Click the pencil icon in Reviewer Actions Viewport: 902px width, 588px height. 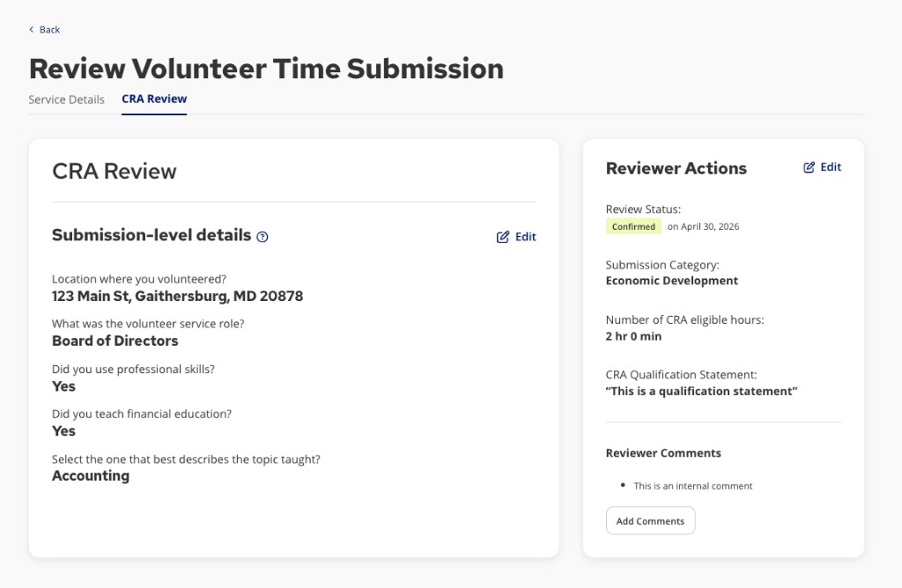point(809,167)
